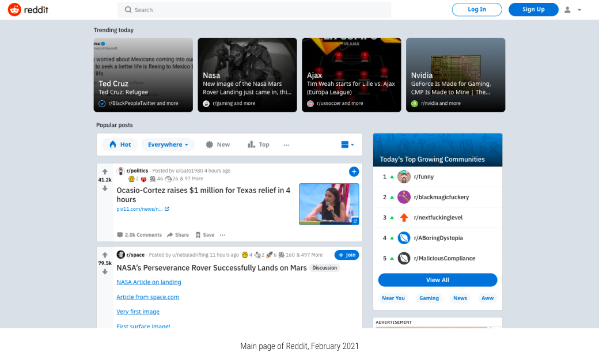
Task: Open r/politics community avatar icon
Action: 121,170
